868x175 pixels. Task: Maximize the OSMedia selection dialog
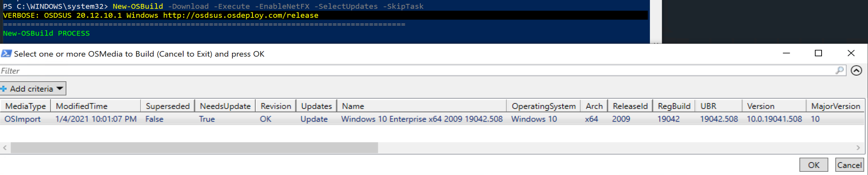click(x=818, y=53)
